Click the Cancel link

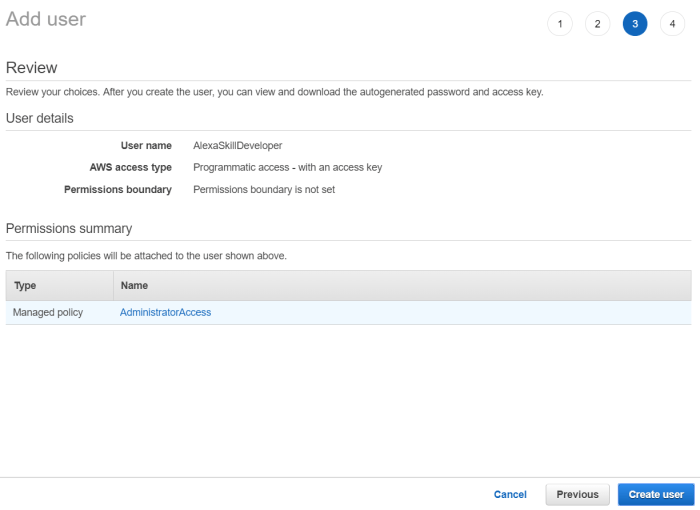pos(510,494)
